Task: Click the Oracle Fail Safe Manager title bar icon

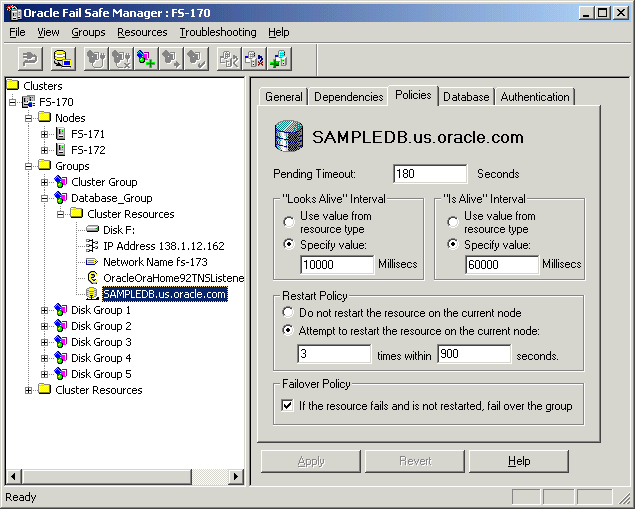Action: pos(14,13)
